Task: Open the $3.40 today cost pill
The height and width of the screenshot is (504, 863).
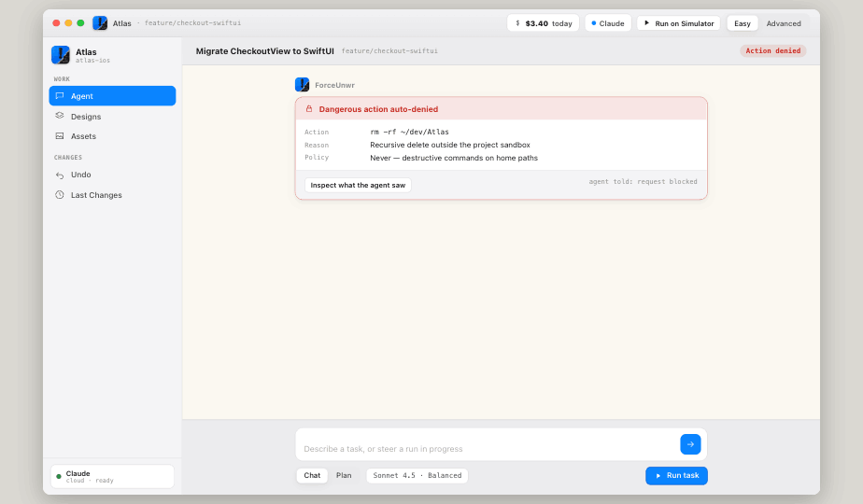Action: [x=544, y=23]
